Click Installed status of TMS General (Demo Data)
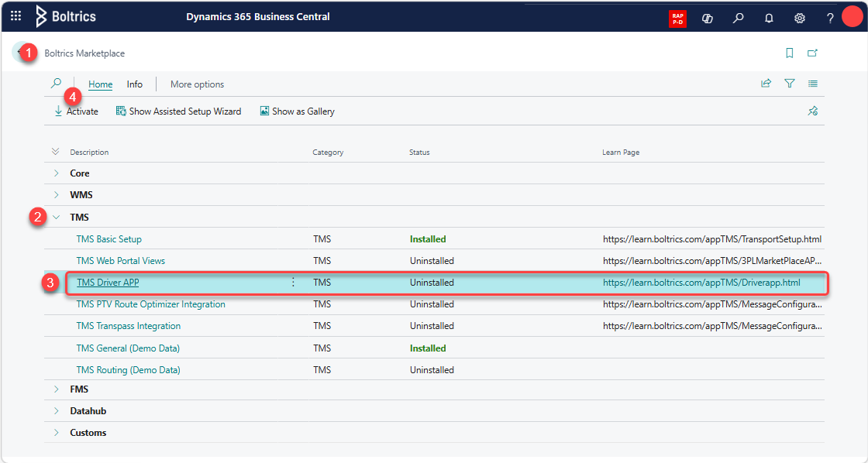868x463 pixels. point(428,348)
